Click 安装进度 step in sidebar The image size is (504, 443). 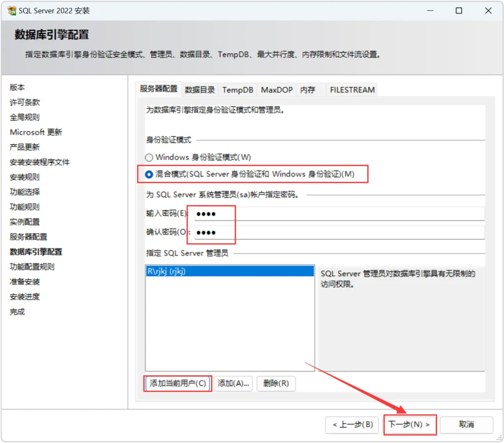(25, 297)
